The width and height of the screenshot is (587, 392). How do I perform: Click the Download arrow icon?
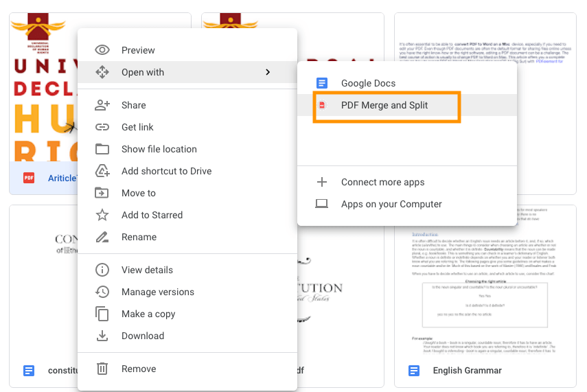click(102, 336)
